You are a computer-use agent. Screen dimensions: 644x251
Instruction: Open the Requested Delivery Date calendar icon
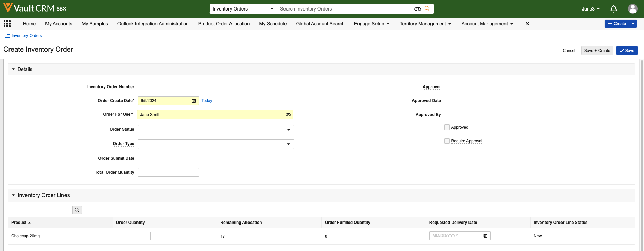(485, 236)
